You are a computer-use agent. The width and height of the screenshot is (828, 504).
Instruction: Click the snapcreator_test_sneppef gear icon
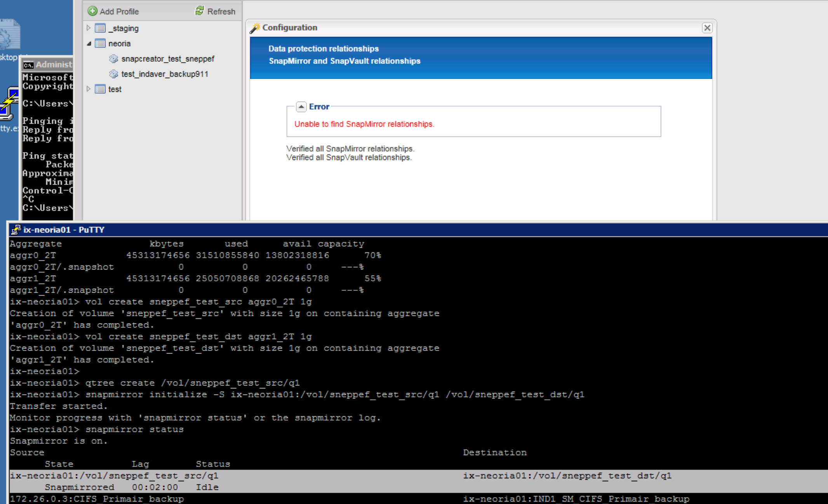tap(113, 59)
